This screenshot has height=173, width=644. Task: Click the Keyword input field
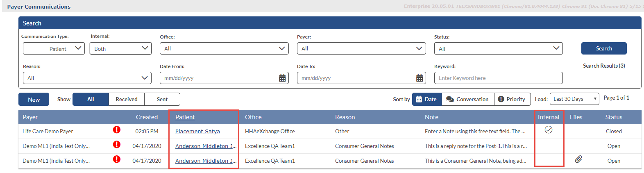498,78
